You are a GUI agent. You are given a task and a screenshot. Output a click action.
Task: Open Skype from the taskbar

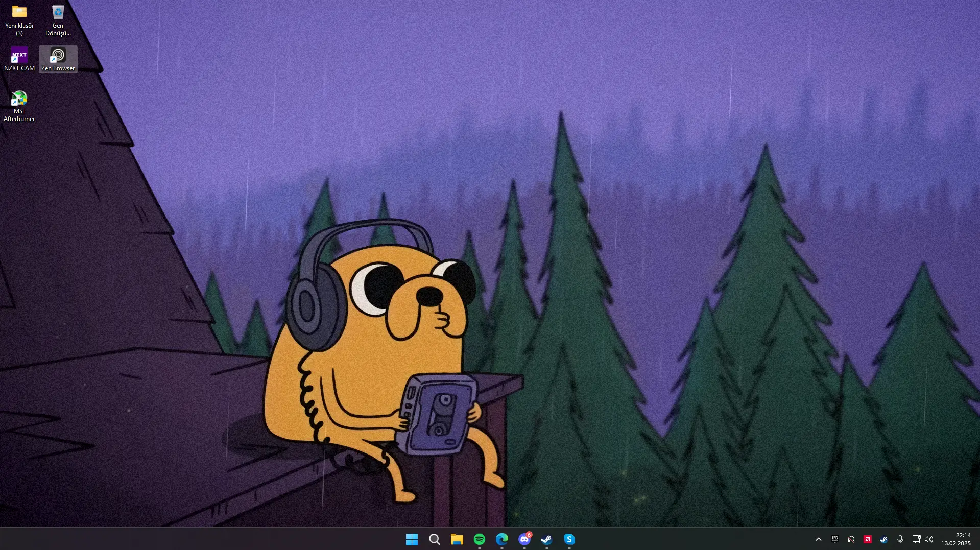tap(569, 539)
